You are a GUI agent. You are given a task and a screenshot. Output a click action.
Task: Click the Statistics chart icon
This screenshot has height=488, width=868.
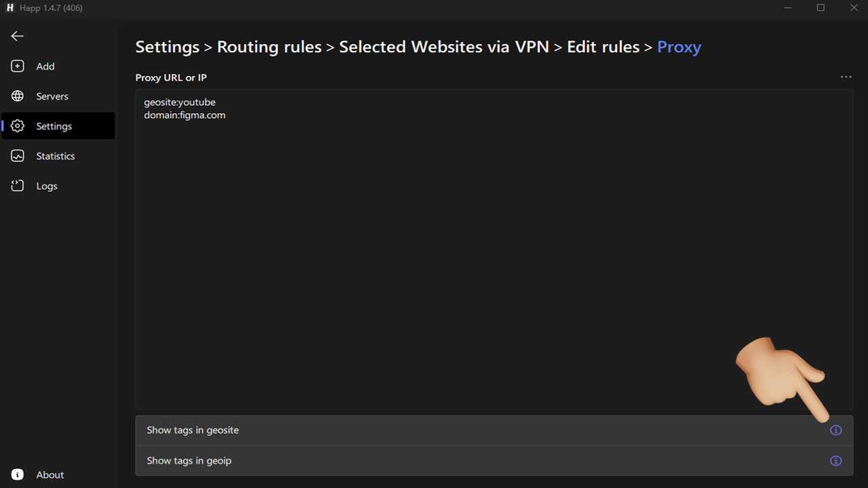18,156
